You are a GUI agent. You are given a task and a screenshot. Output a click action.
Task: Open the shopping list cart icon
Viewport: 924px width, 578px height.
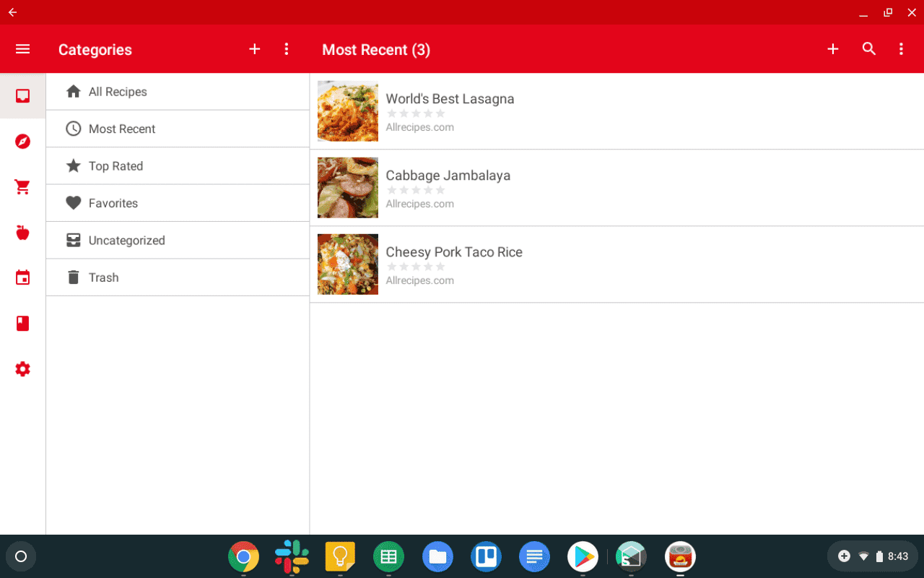(22, 186)
